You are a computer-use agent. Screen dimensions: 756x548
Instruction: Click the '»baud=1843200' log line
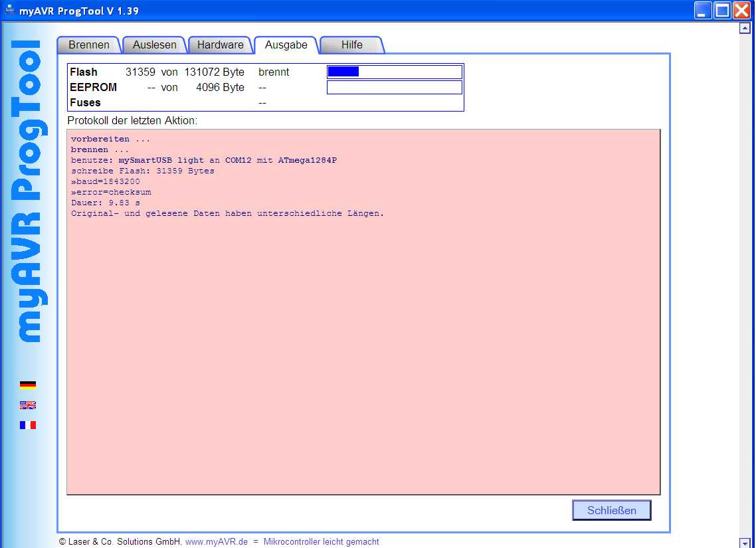pos(105,181)
